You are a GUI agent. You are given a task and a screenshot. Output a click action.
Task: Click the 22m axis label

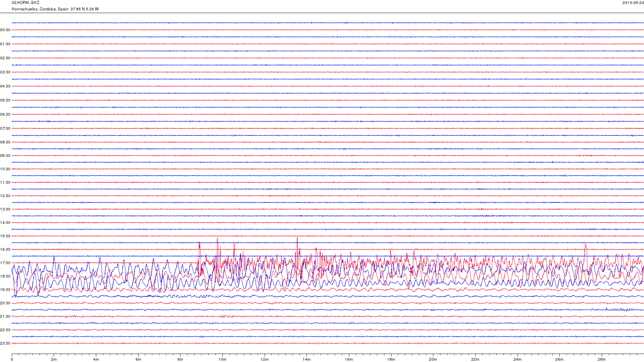tap(475, 359)
